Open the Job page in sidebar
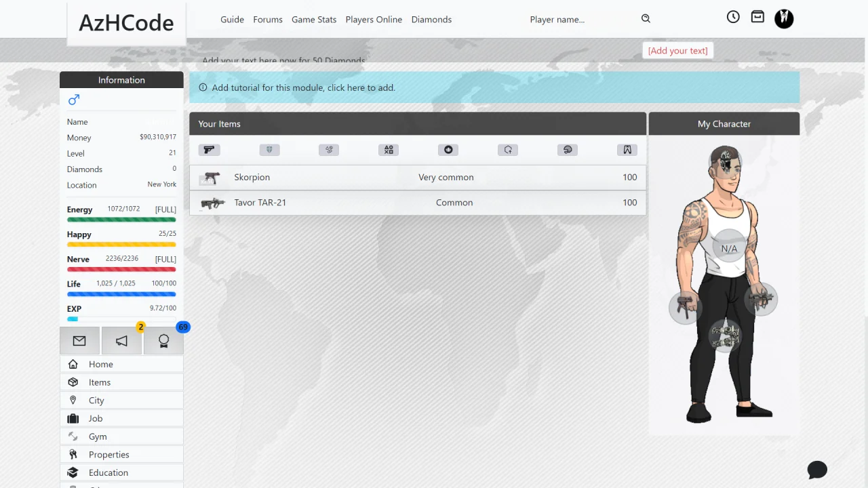This screenshot has height=488, width=868. [121, 418]
